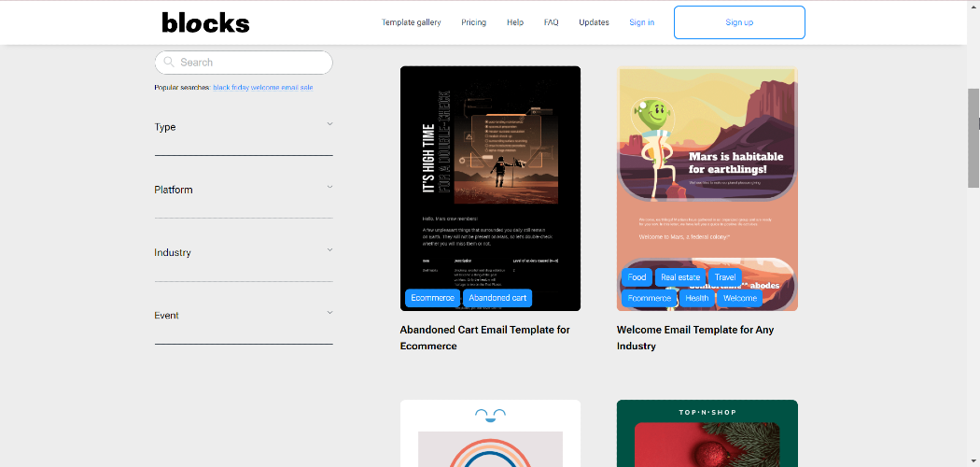
Task: Click the Sign in link
Action: click(x=642, y=22)
